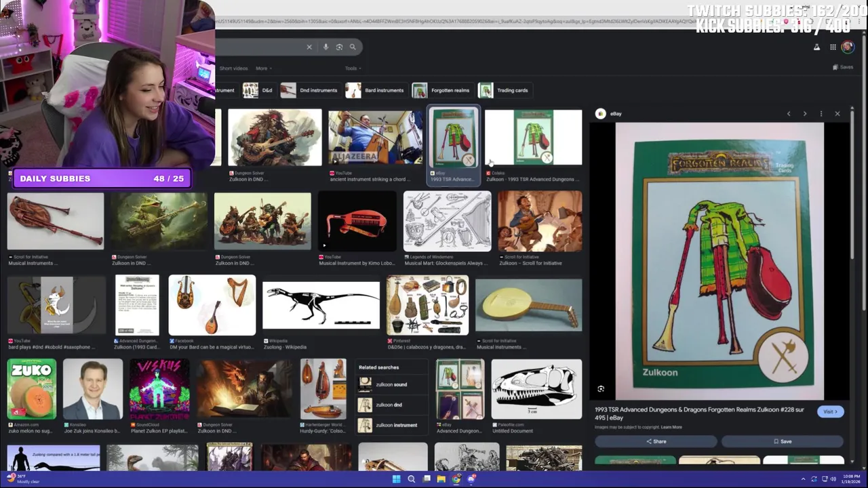Click the Visit button

coord(830,411)
